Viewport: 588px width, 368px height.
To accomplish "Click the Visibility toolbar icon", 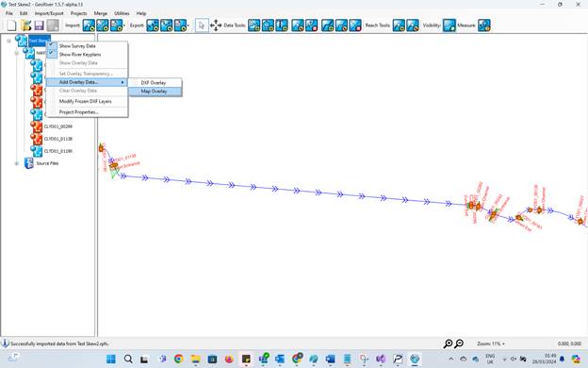I will [449, 25].
